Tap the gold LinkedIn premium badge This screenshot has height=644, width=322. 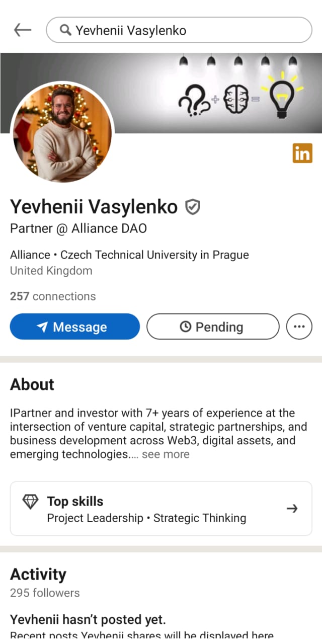[302, 153]
